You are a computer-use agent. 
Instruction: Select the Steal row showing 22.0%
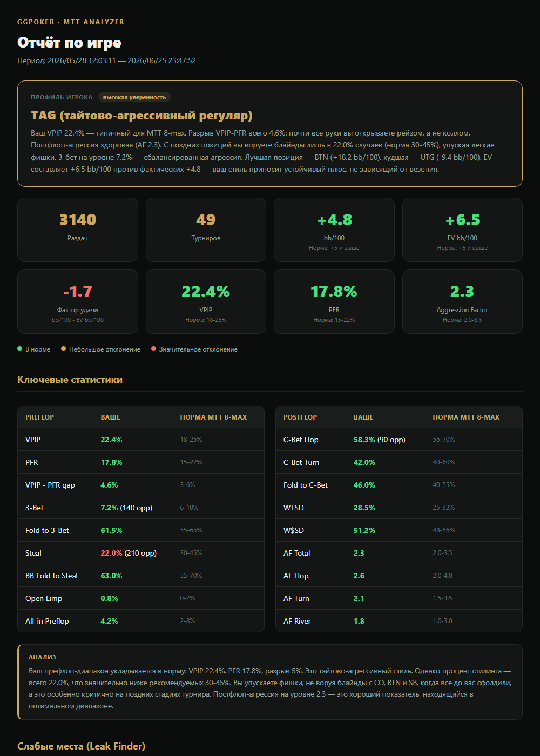point(141,553)
